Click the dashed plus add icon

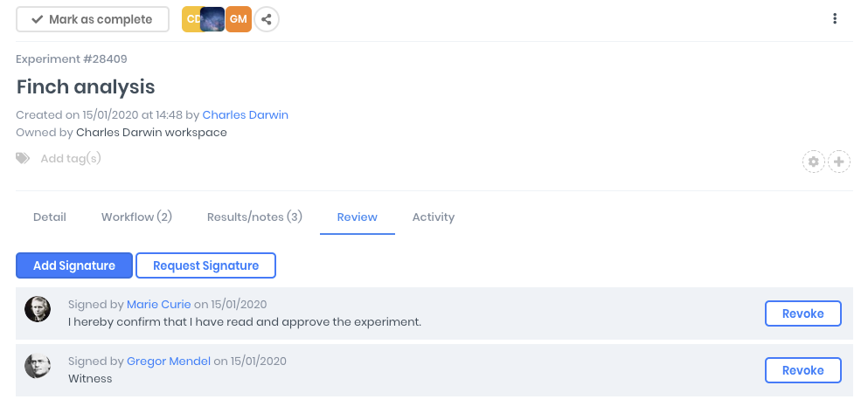point(839,162)
